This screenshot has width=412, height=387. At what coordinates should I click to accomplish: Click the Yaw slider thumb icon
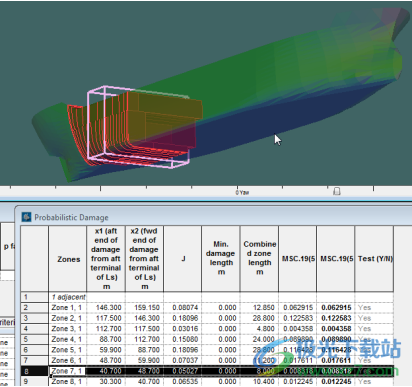pyautogui.click(x=337, y=191)
